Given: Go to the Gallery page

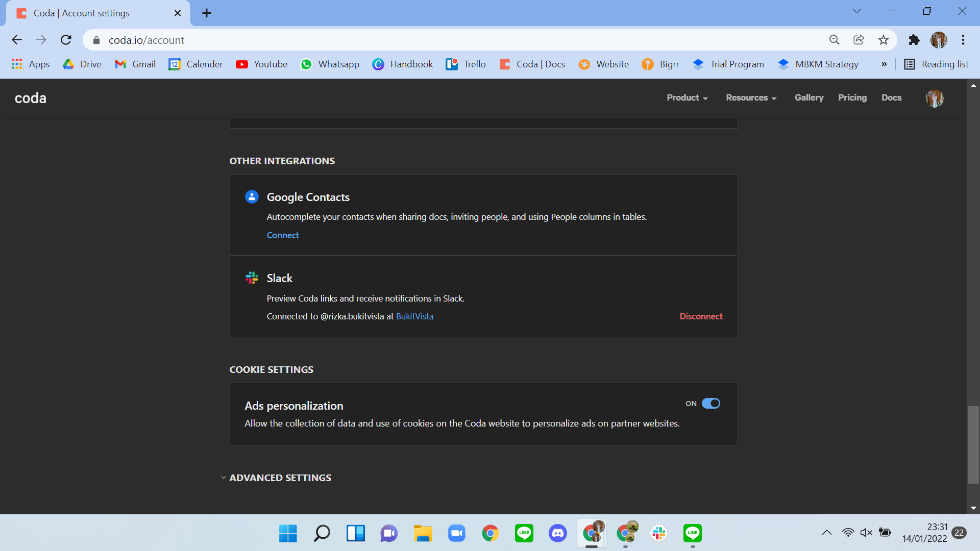Looking at the screenshot, I should coord(809,98).
